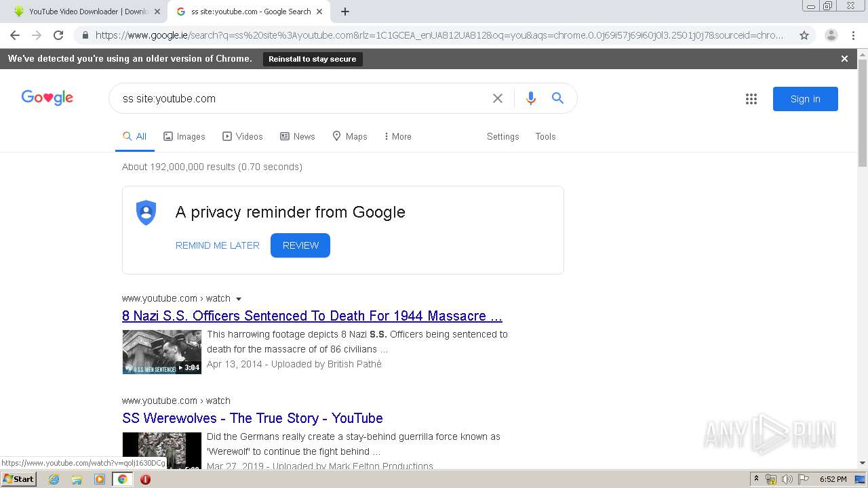Bookmark this page with the star icon
The image size is (868, 488).
click(x=804, y=35)
